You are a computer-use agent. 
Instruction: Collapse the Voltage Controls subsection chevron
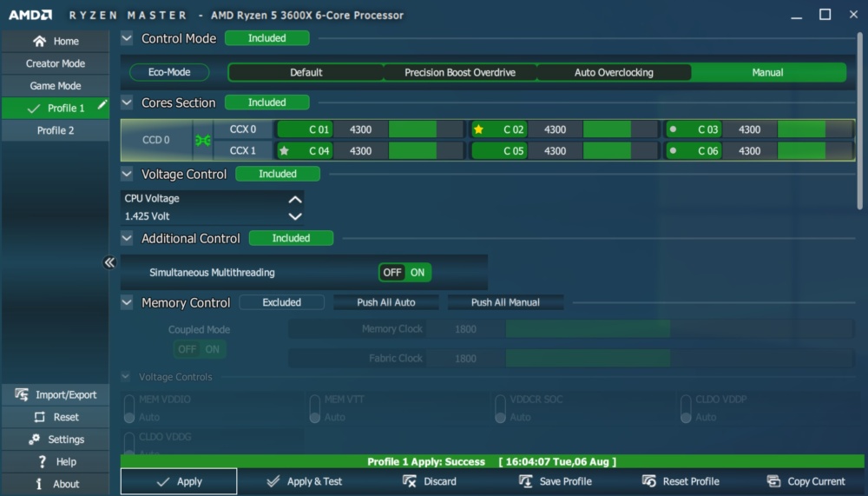(126, 377)
